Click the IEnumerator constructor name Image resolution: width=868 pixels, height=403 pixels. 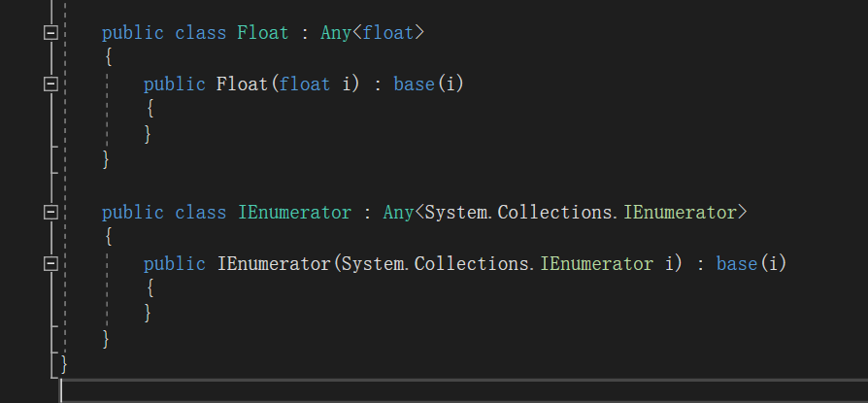pyautogui.click(x=274, y=263)
